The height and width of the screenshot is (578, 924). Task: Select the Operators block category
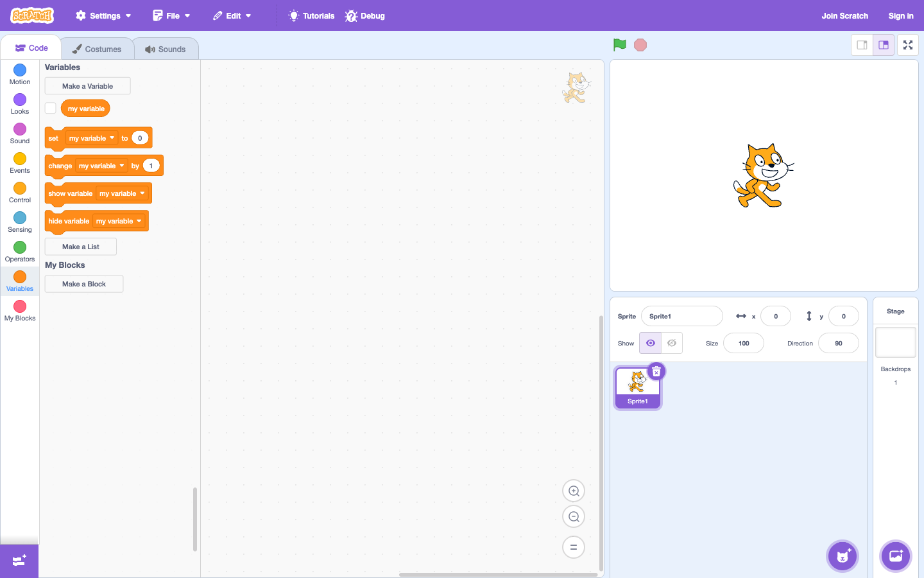pos(20,252)
